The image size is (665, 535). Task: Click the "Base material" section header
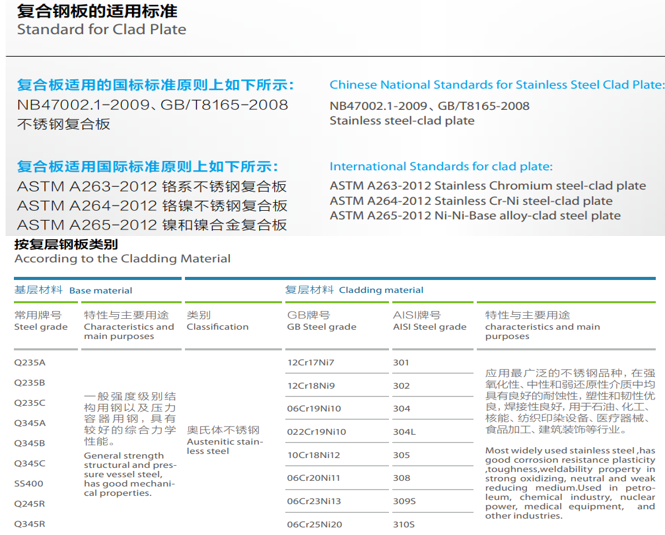pyautogui.click(x=100, y=291)
